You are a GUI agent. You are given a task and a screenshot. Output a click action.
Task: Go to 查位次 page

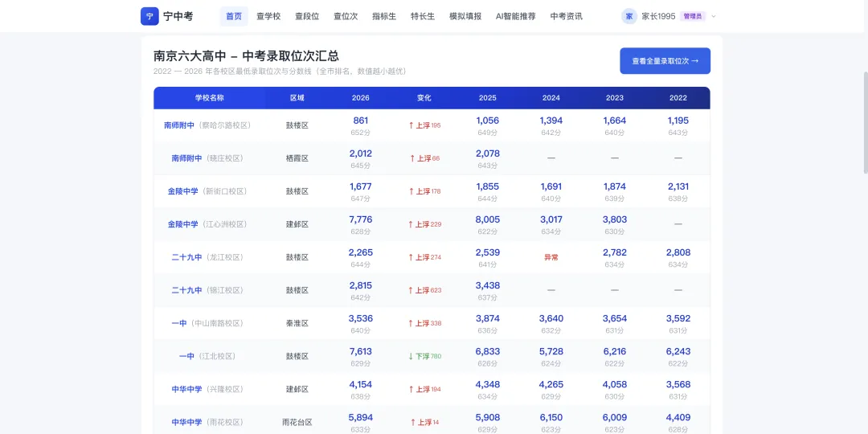tap(346, 16)
